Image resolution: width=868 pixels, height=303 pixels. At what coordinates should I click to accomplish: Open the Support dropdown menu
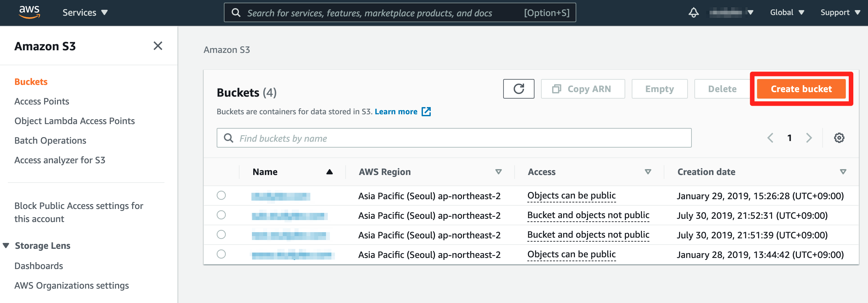click(840, 12)
